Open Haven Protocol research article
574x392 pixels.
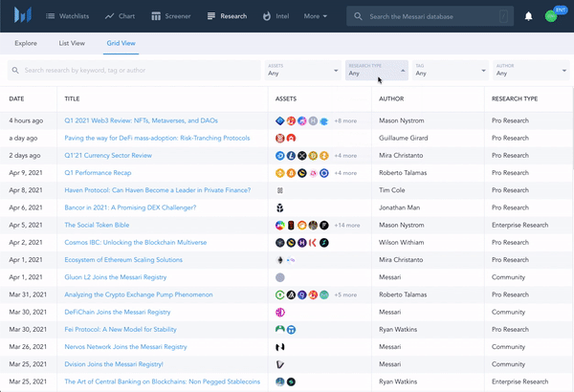tap(158, 190)
